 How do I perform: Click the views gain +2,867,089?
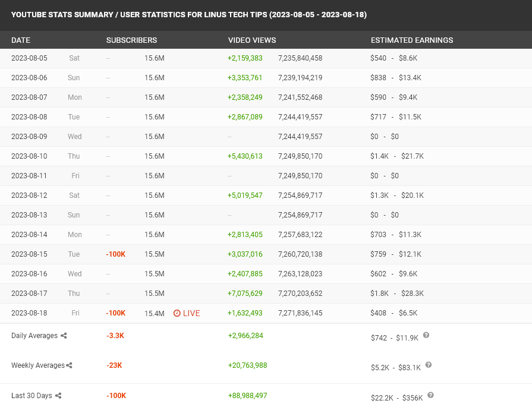(x=245, y=117)
